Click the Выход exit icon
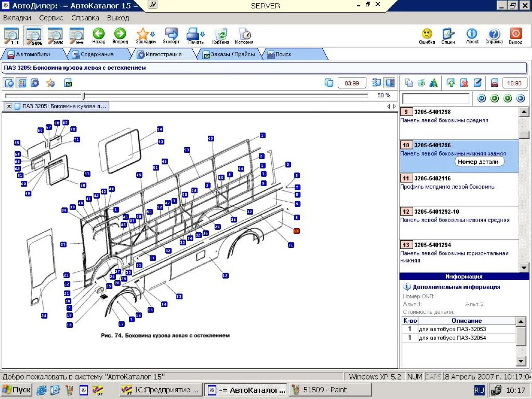This screenshot has width=532, height=399. click(x=516, y=36)
